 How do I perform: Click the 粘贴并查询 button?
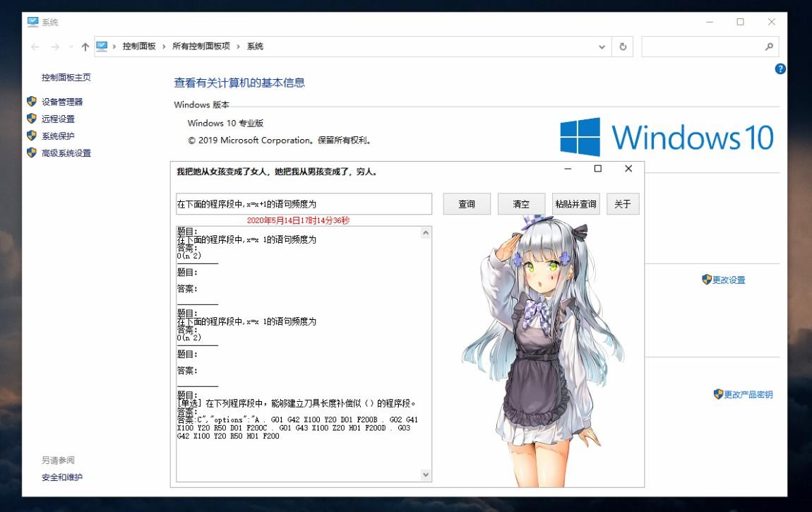coord(576,204)
